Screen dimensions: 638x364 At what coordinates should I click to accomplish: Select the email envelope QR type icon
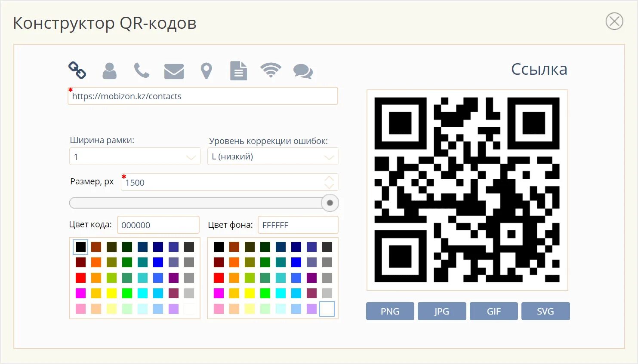click(x=174, y=71)
